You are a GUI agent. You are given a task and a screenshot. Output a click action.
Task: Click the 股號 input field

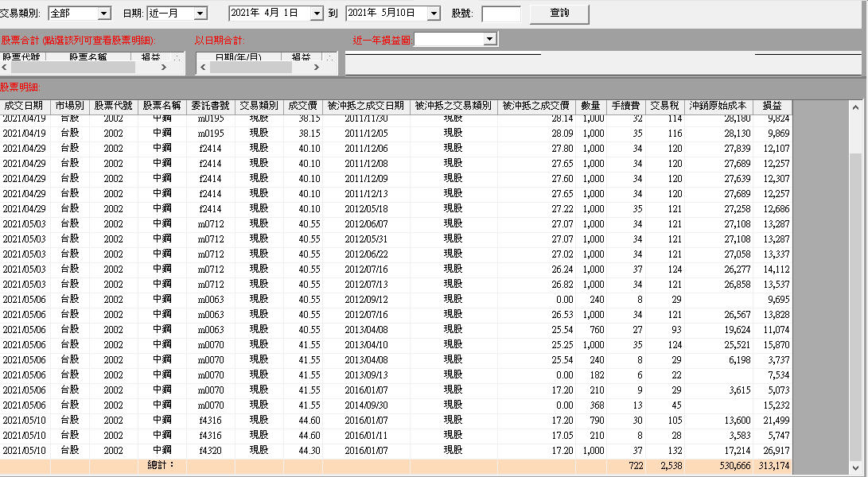pos(501,14)
